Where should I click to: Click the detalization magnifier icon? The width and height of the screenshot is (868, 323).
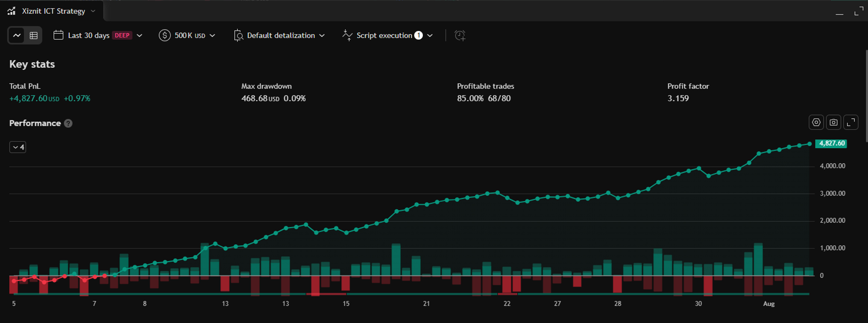(x=238, y=35)
